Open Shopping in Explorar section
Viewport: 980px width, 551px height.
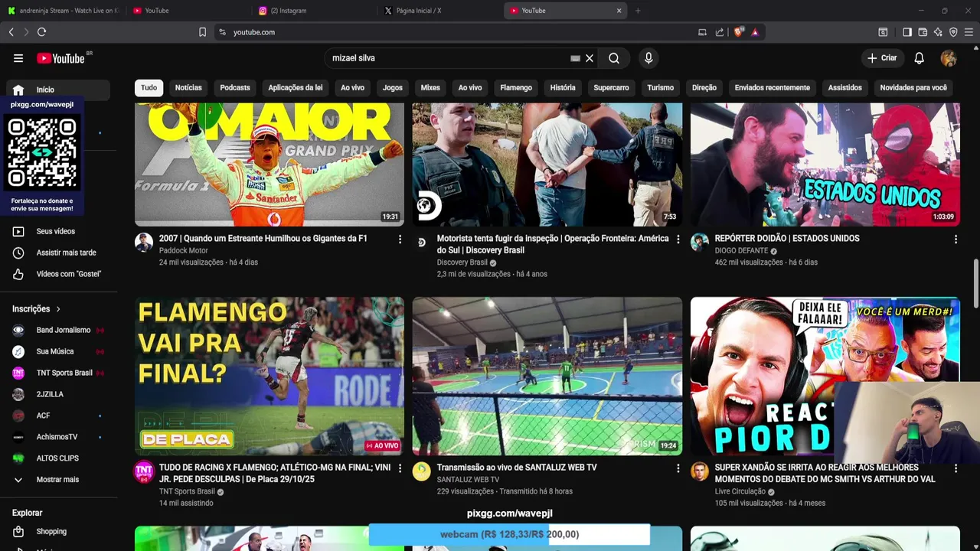click(57, 531)
